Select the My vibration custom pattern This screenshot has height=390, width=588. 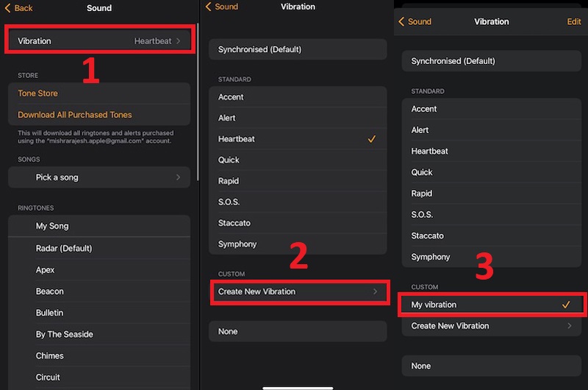[434, 305]
